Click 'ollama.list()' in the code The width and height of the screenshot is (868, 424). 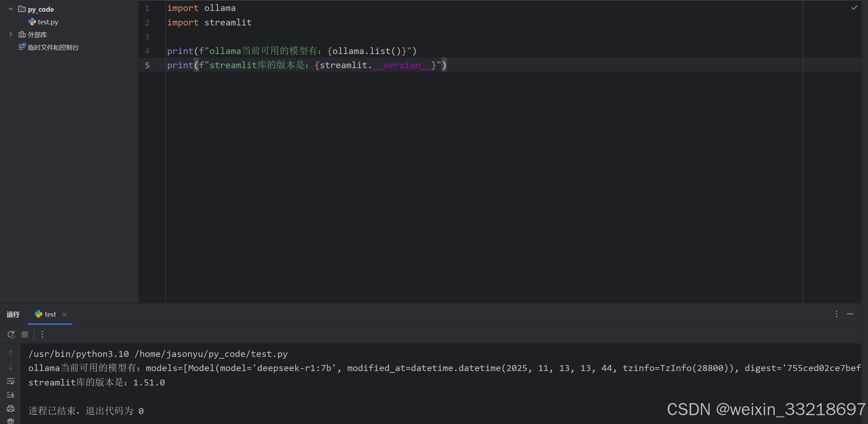click(x=367, y=51)
